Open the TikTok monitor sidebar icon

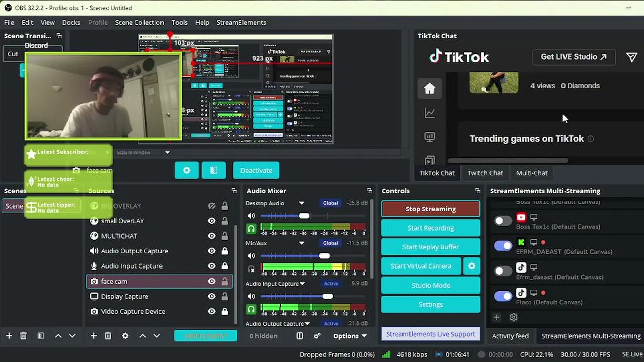[x=430, y=137]
